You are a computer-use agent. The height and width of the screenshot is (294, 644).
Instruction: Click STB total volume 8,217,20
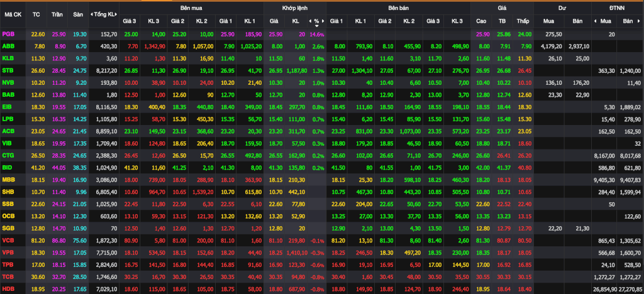pos(106,70)
